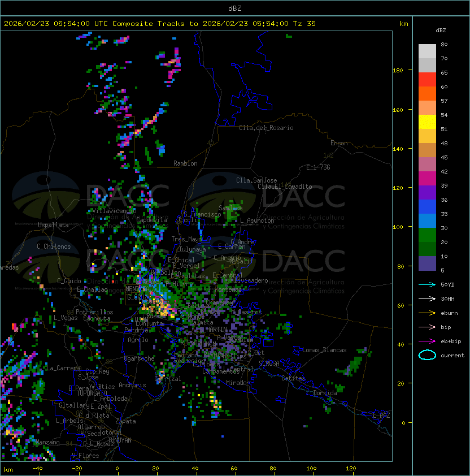Image resolution: width=470 pixels, height=476 pixels.
Task: Click the 'dBZ' title at the top
Action: (x=235, y=8)
